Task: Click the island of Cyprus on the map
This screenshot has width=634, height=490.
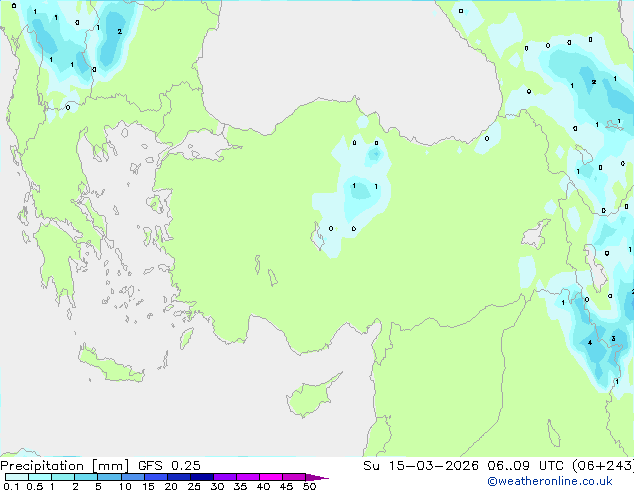Action: [311, 397]
